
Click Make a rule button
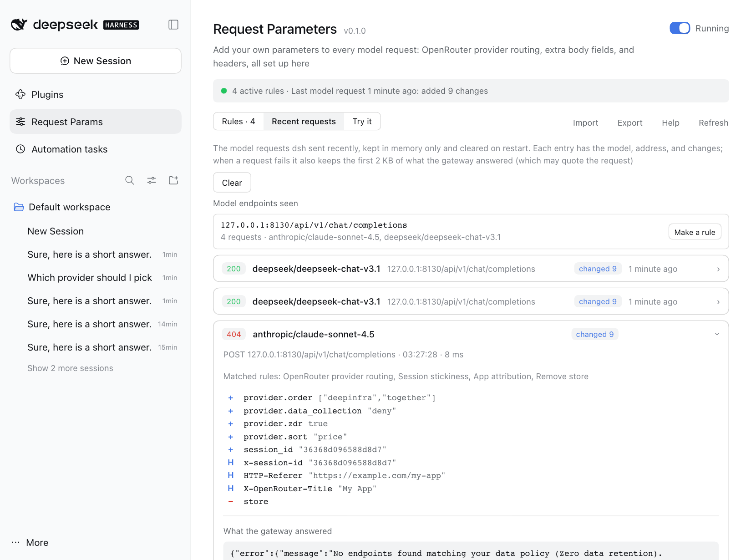tap(695, 232)
